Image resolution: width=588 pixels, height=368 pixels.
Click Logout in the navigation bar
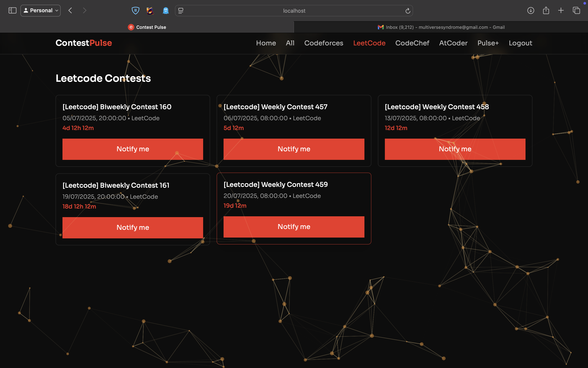(x=520, y=43)
